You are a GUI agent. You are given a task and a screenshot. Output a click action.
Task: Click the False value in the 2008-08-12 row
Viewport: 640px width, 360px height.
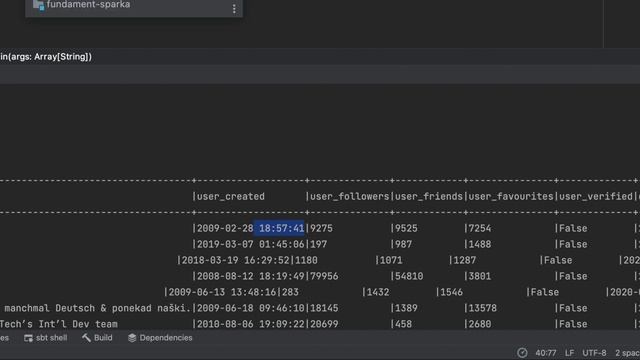pos(573,276)
